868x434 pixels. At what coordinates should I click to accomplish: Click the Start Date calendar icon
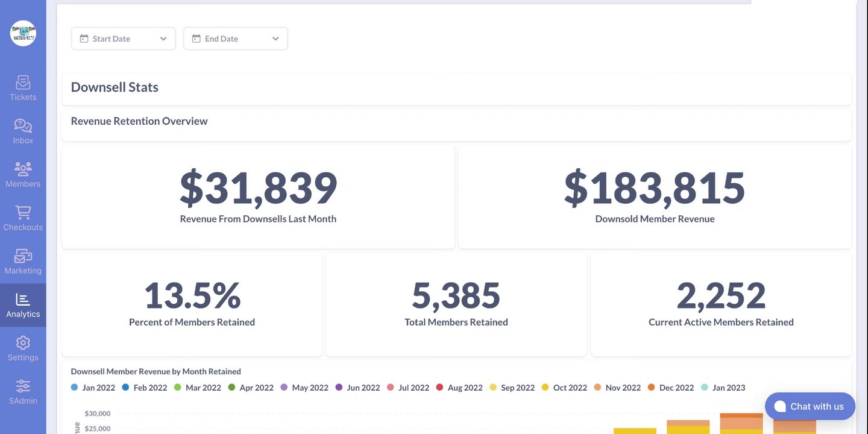[x=84, y=39]
